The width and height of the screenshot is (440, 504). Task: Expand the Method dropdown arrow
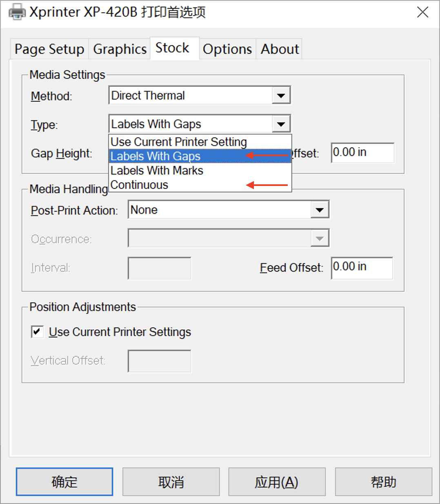pyautogui.click(x=281, y=96)
